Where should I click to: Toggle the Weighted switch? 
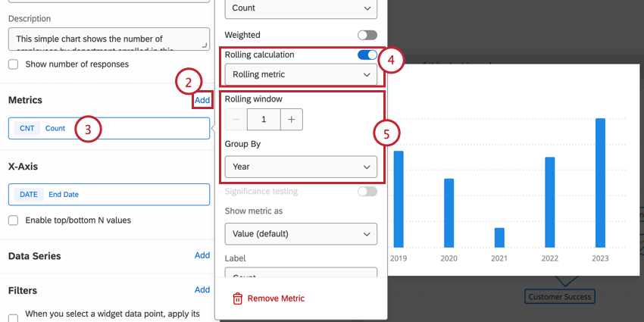(x=367, y=35)
